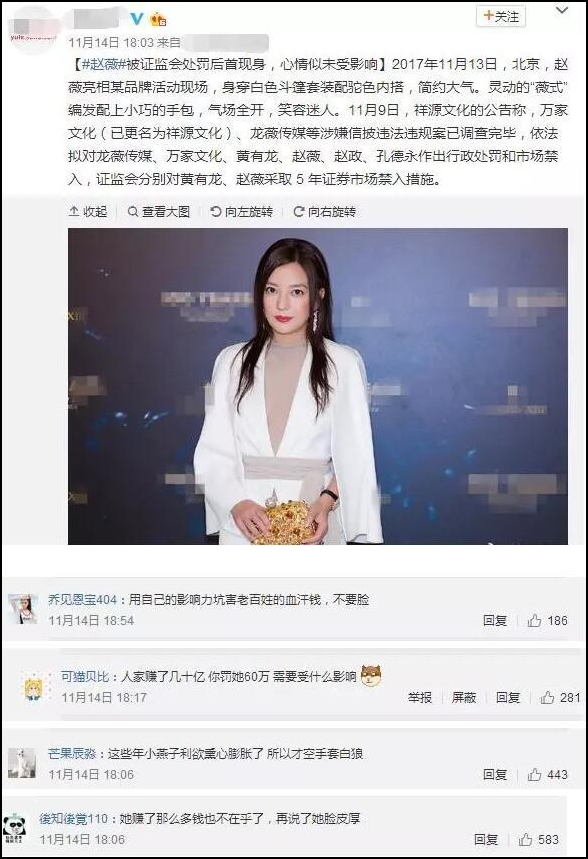Screen dimensions: 588x859
Task: Block 可猫贝比's comment with 屏蔽
Action: 464,697
